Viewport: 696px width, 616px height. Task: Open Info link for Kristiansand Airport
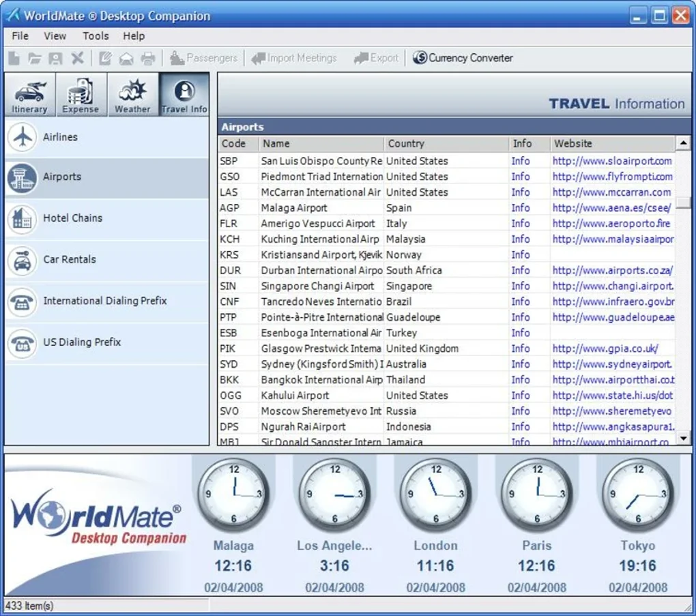coord(520,254)
